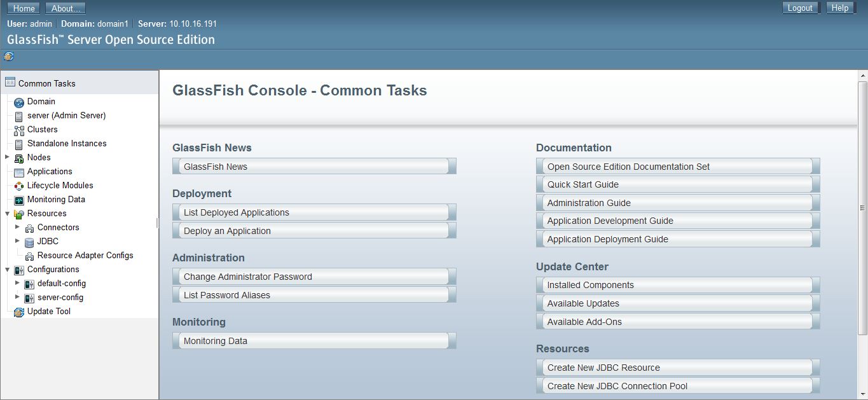This screenshot has height=400, width=868.
Task: Select the Standalone Instances tree item
Action: coord(67,143)
